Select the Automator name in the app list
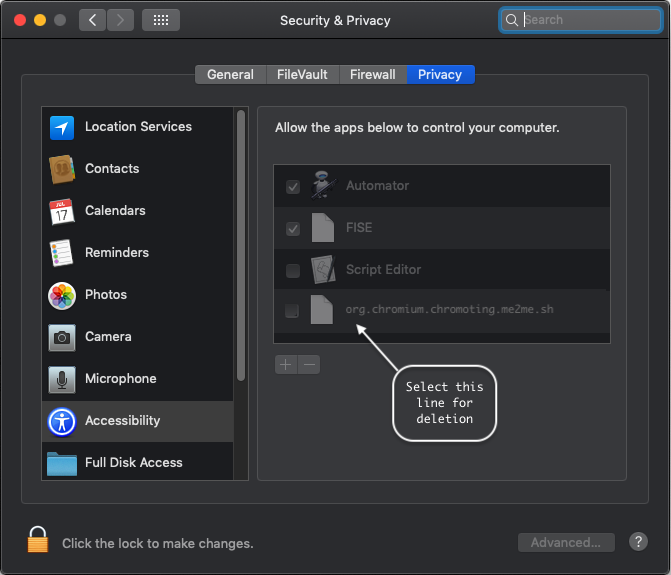This screenshot has width=671, height=575. tap(377, 186)
